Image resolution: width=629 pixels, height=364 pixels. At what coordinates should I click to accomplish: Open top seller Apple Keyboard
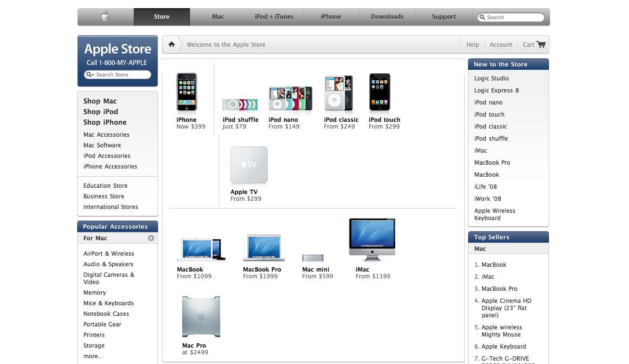504,347
